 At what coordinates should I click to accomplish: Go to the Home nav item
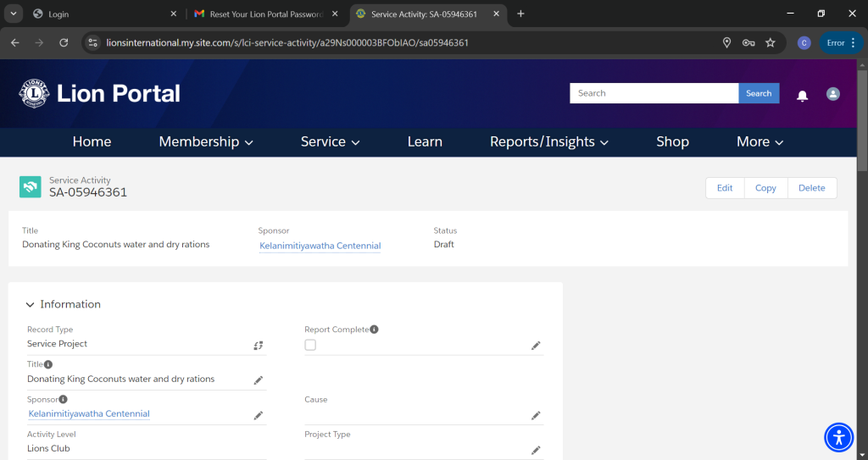(x=92, y=141)
